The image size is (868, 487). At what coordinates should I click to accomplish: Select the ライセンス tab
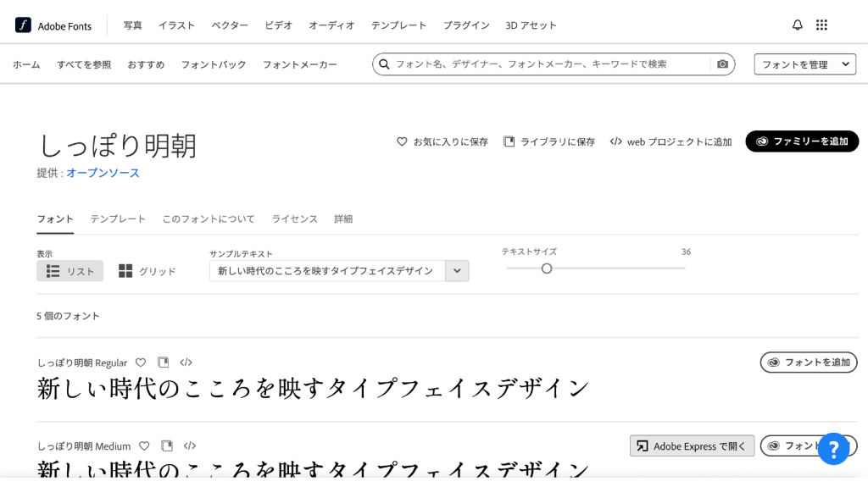(294, 219)
